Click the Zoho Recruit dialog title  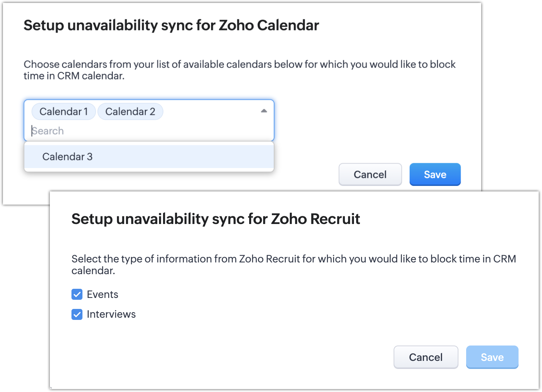click(215, 219)
